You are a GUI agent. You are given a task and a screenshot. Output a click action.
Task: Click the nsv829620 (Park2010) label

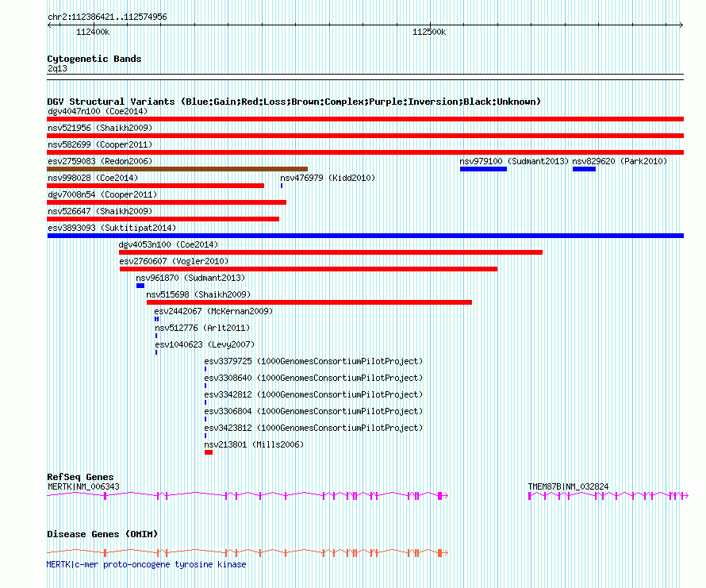pos(620,161)
